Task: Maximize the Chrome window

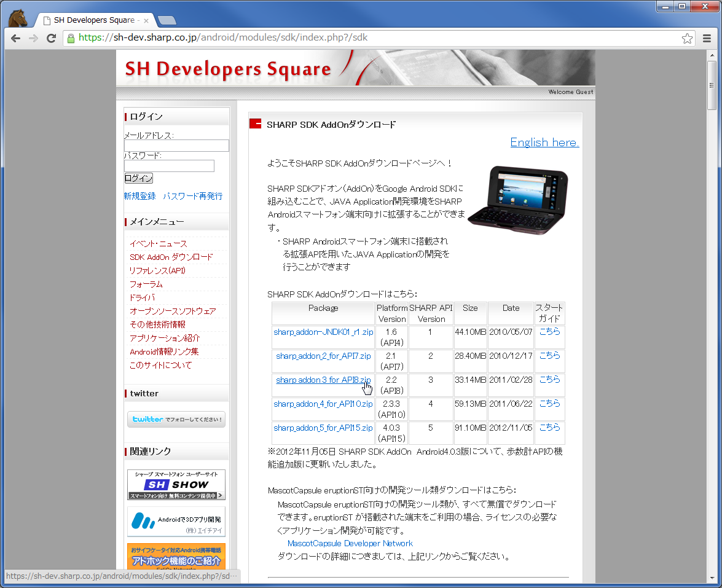Action: [x=682, y=6]
